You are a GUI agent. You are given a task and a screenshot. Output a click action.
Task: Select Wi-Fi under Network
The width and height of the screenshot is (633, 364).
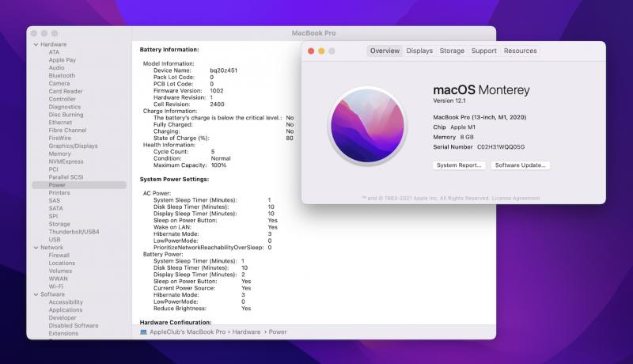tap(56, 286)
